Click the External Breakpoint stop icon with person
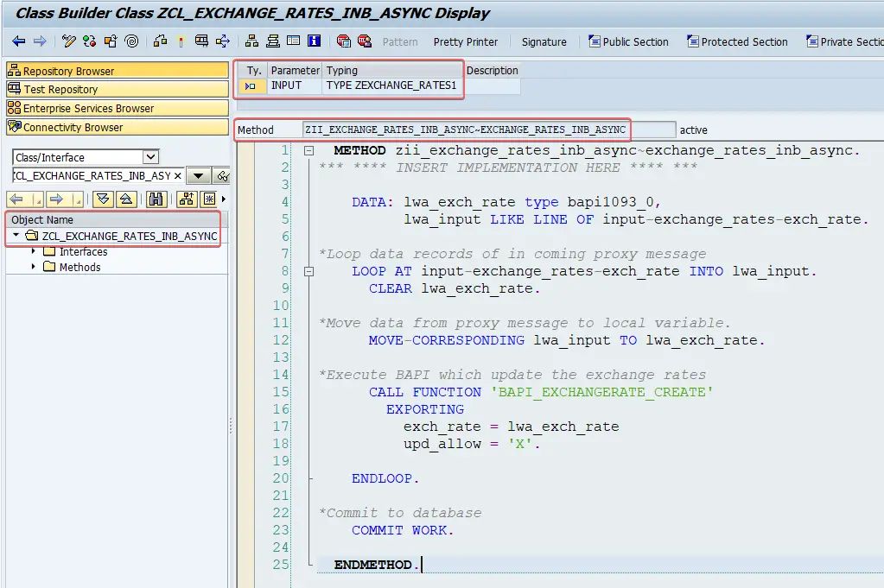884x588 pixels. pos(365,41)
